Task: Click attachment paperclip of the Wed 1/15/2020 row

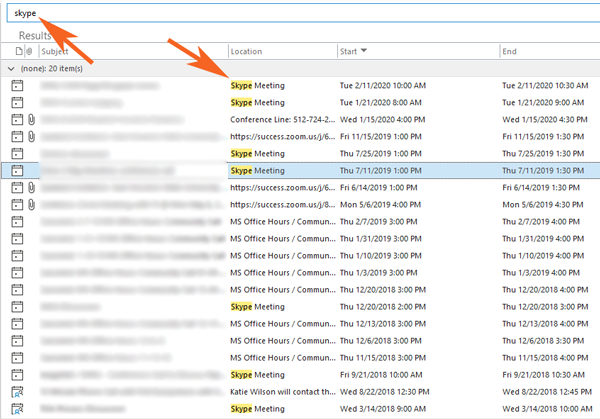Action: pyautogui.click(x=31, y=120)
